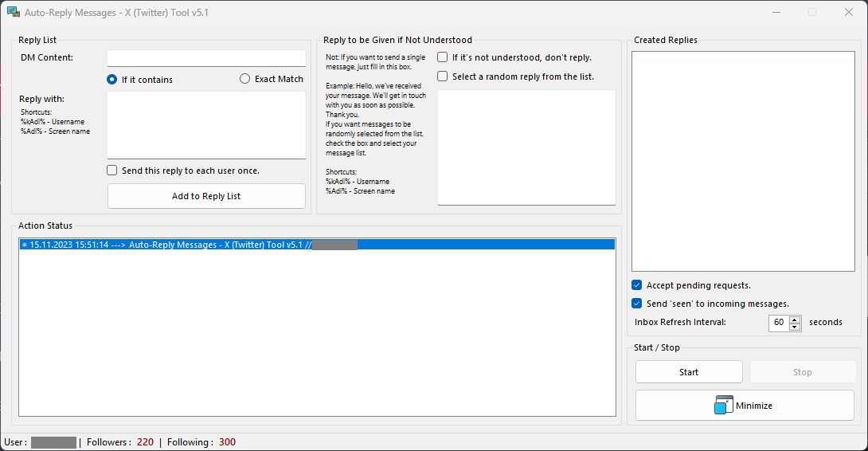Click inside the 'Reply with' text area

point(206,125)
